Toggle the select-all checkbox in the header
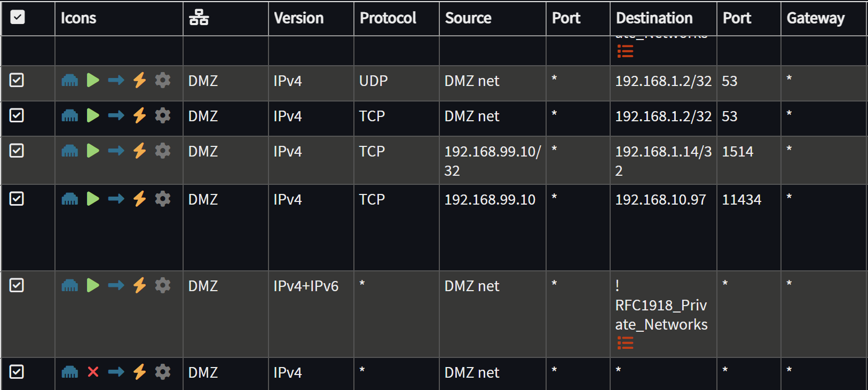Viewport: 868px width, 390px height. coord(18,18)
